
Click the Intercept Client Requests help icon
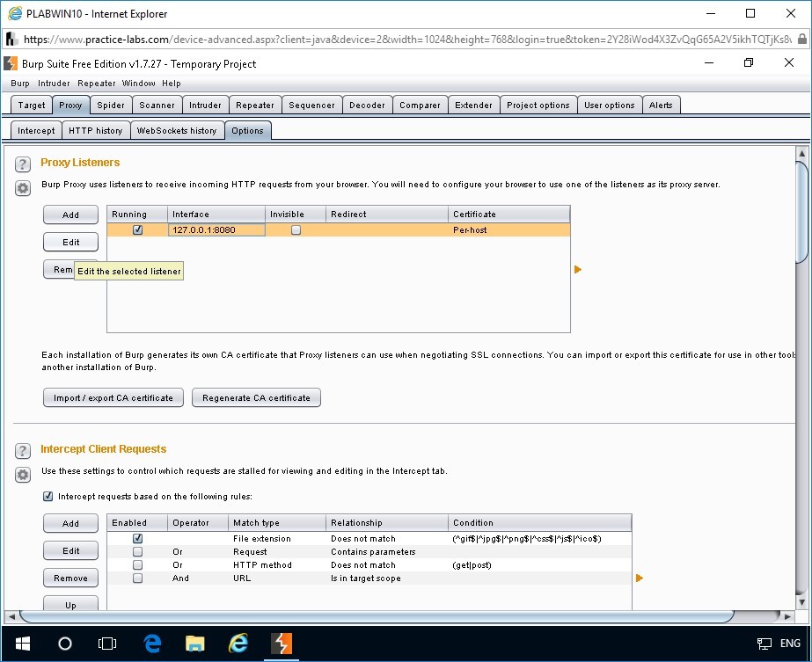pyautogui.click(x=23, y=450)
